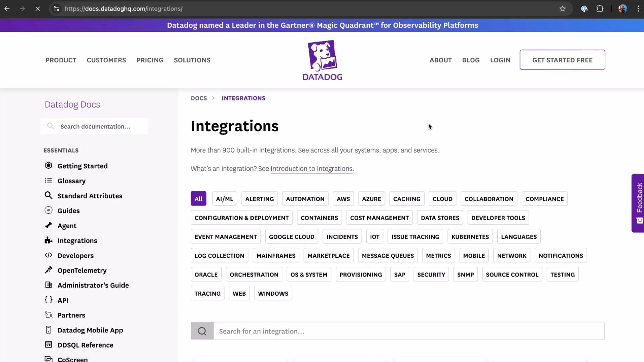Open site information icon in address bar

[56, 9]
